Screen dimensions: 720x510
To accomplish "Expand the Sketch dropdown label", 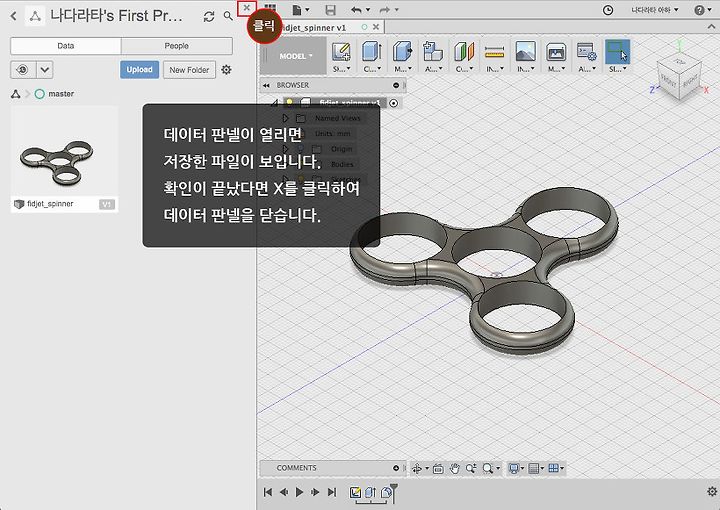I will (341, 69).
